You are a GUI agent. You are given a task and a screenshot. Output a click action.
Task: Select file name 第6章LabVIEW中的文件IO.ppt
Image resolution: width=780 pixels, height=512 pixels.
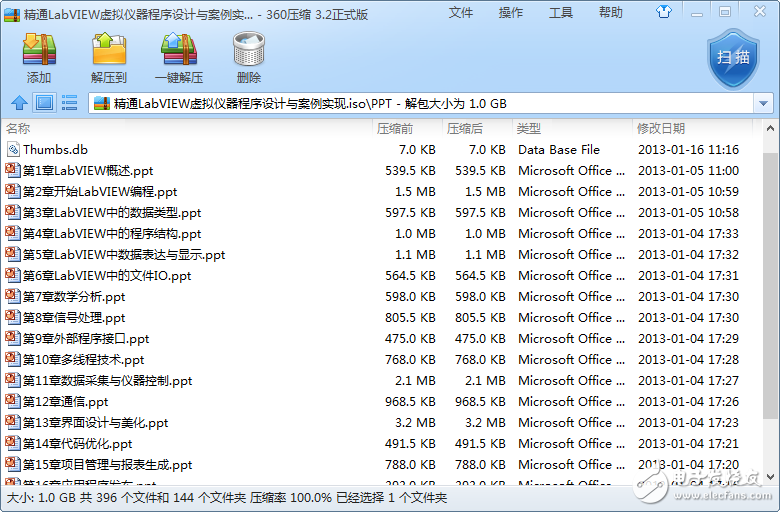coord(107,276)
